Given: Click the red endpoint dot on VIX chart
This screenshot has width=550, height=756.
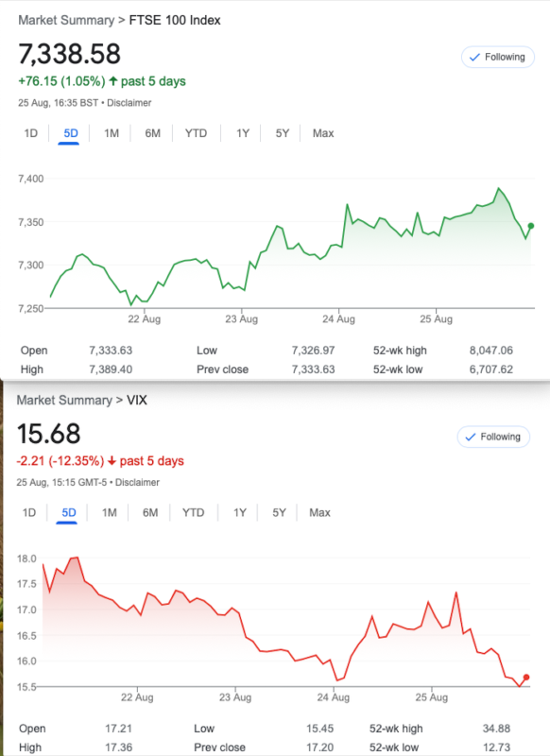Looking at the screenshot, I should click(x=525, y=678).
